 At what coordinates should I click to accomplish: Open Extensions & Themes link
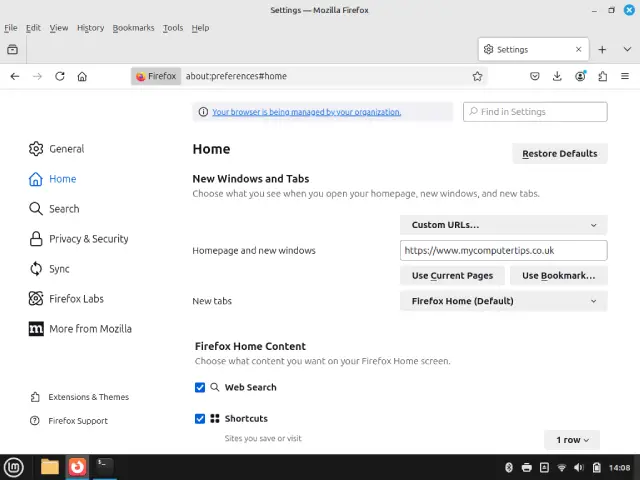80,397
